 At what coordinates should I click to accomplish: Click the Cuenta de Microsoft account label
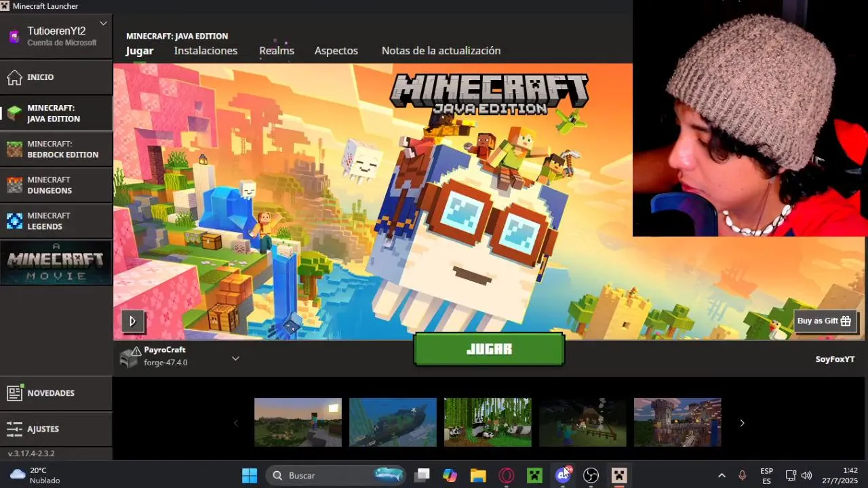pos(62,43)
